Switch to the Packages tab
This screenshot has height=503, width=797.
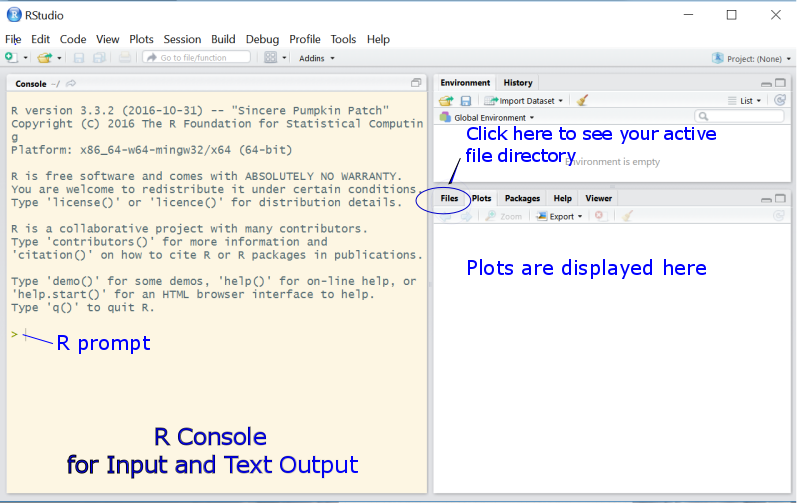click(x=522, y=199)
